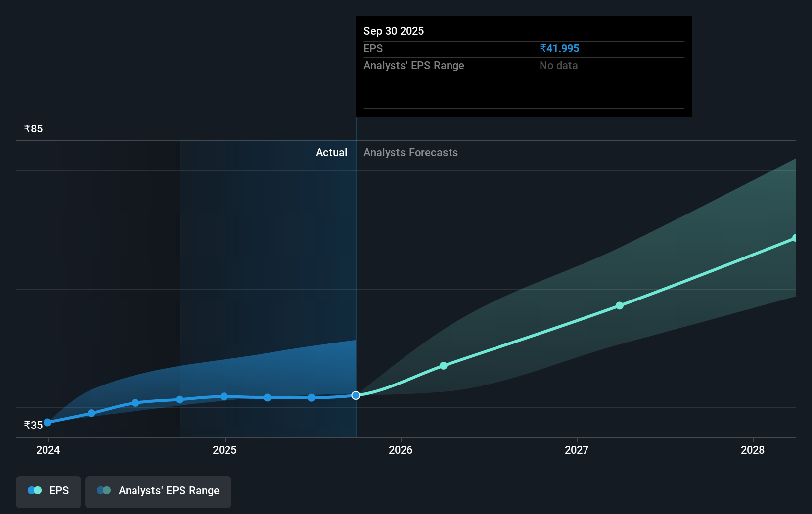Click the 2027 green forecast data point
This screenshot has height=514, width=812.
tap(619, 306)
